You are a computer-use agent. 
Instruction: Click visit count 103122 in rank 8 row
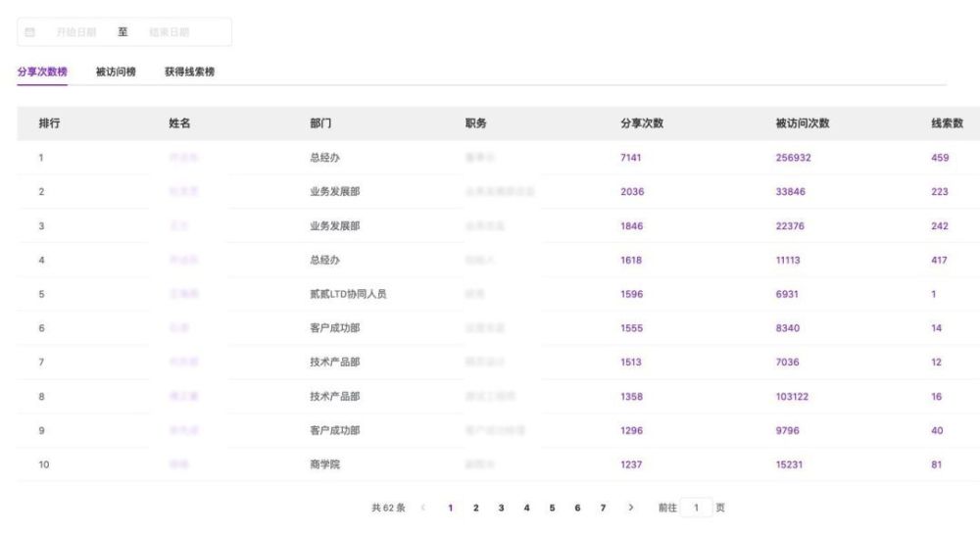coord(792,396)
